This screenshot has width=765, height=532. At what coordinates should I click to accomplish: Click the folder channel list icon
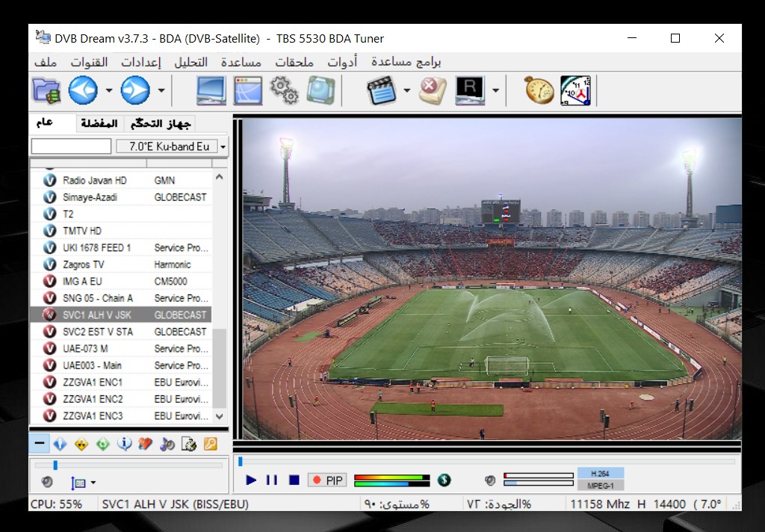(46, 90)
